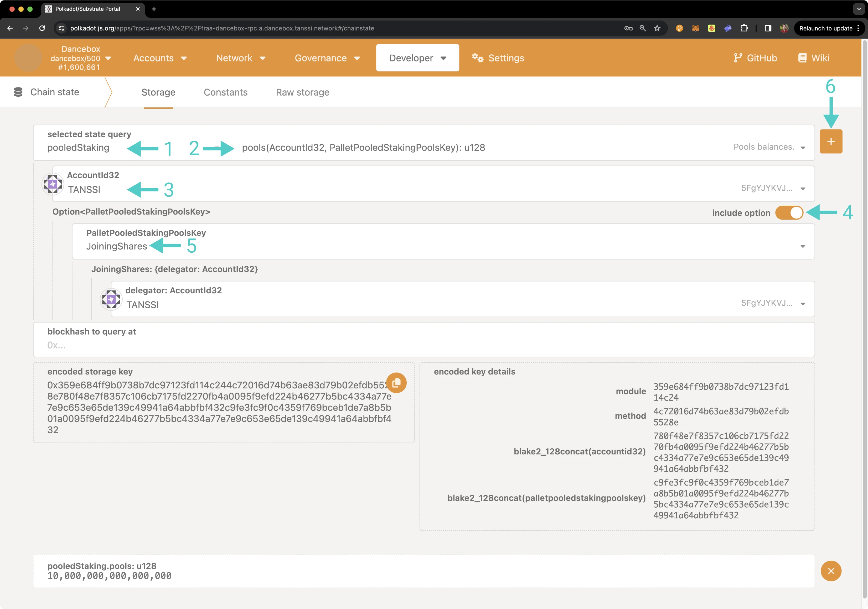Reload the browser page
Viewport: 868px width, 609px height.
[x=42, y=28]
